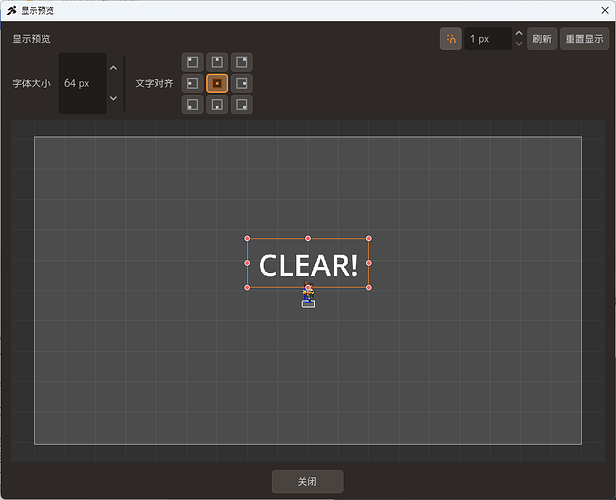Decrease font size with down arrow
The width and height of the screenshot is (616, 500).
pyautogui.click(x=114, y=98)
